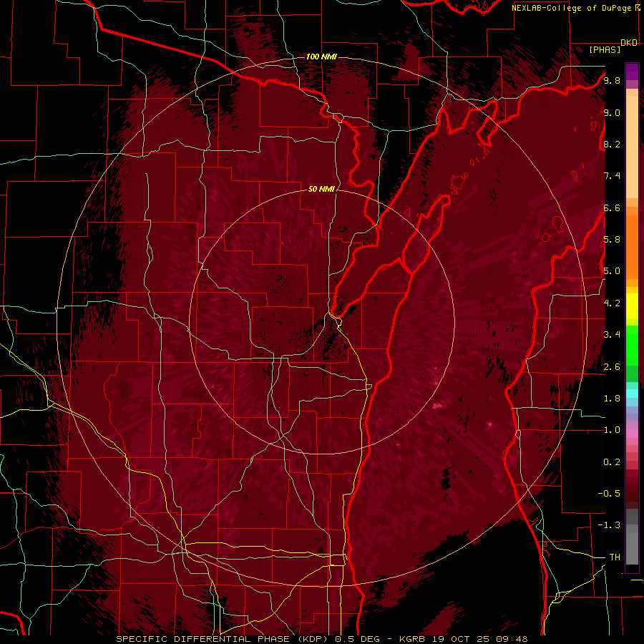644x644 pixels.
Task: Pick the yellow band on the color bar
Action: [x=632, y=306]
